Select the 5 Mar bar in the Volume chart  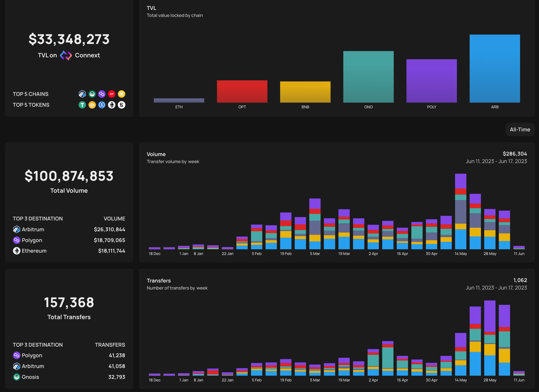tap(315, 224)
